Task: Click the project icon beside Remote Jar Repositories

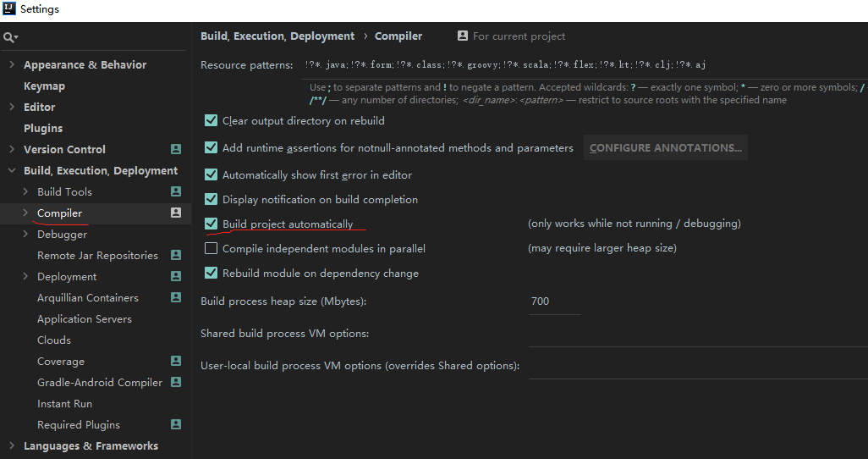Action: coord(176,255)
